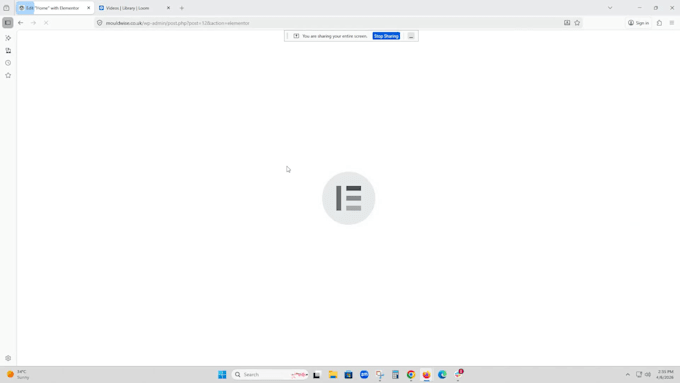Open File Explorer from the taskbar
Viewport: 680px width, 383px height.
333,375
